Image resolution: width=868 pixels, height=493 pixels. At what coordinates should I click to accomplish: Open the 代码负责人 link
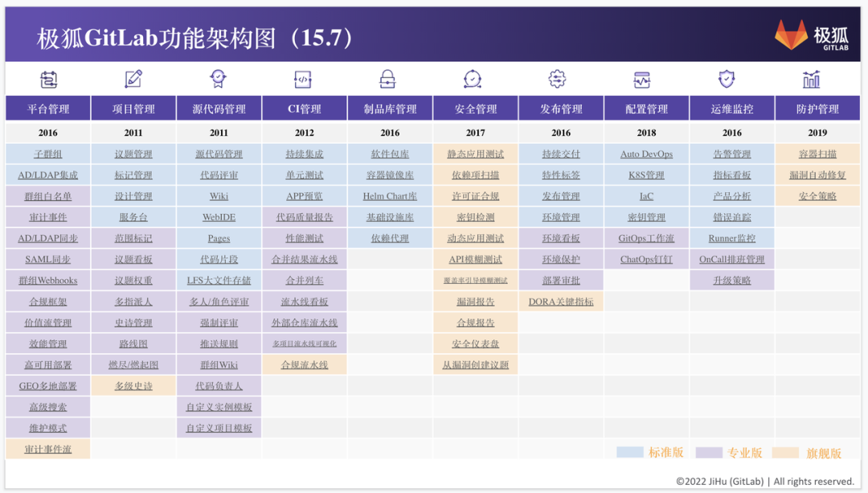[x=219, y=385]
